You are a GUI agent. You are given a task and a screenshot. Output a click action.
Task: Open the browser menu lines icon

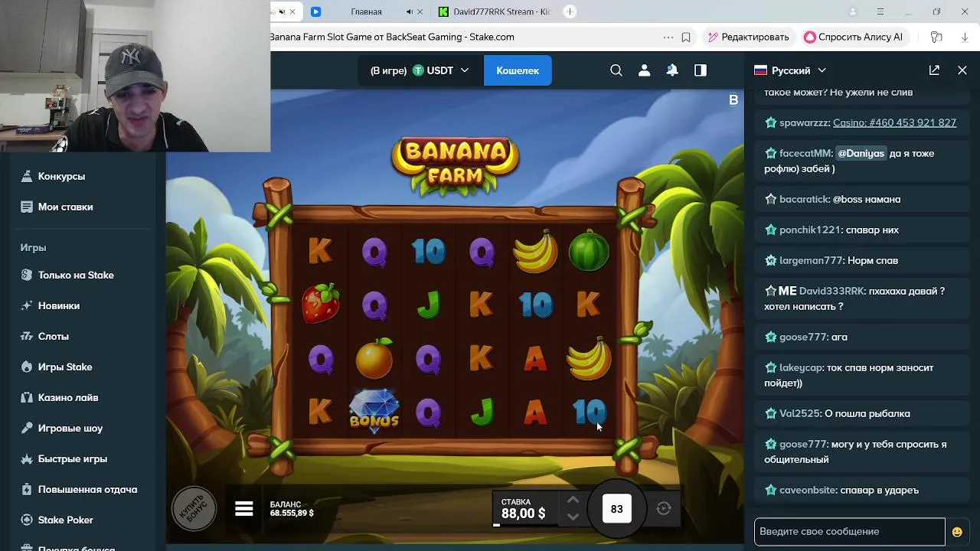pos(880,11)
